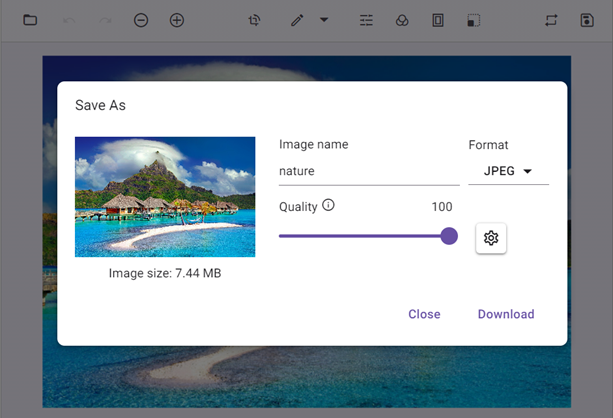Image resolution: width=613 pixels, height=418 pixels.
Task: Edit the Image name field 'nature'
Action: point(369,171)
